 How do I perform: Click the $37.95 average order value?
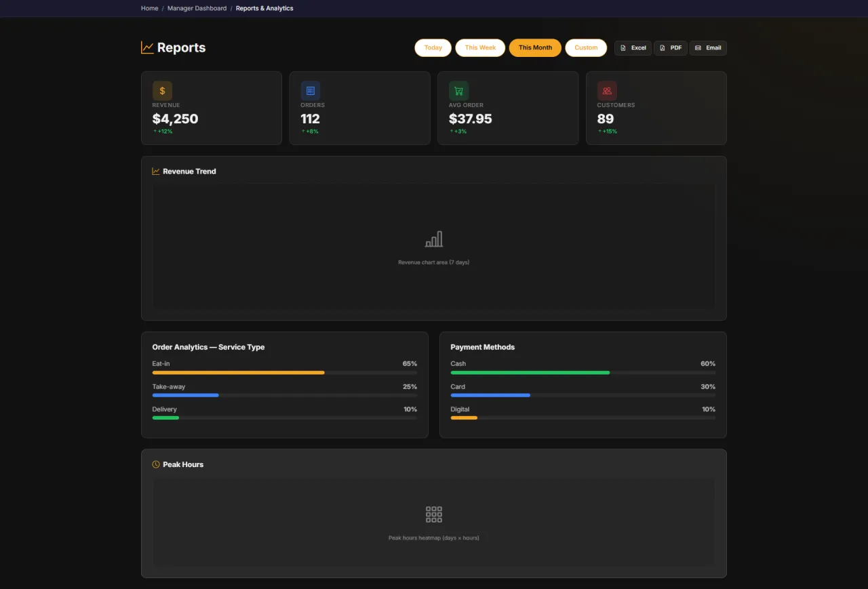tap(471, 119)
